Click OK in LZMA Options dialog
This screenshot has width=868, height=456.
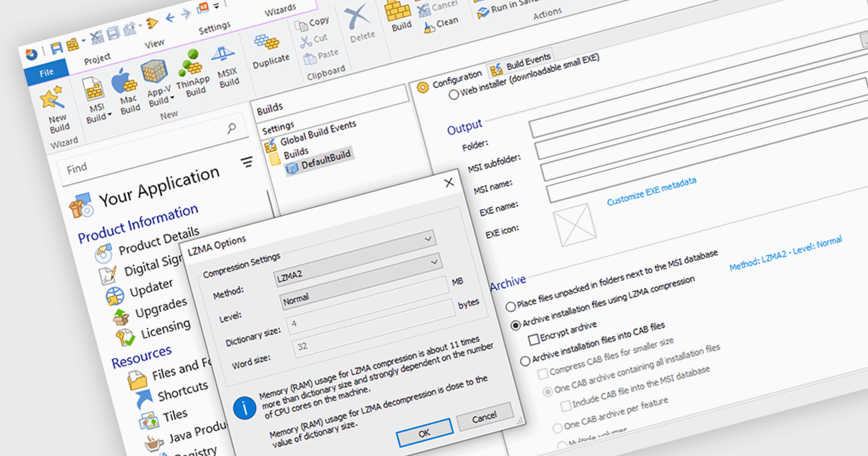[424, 432]
